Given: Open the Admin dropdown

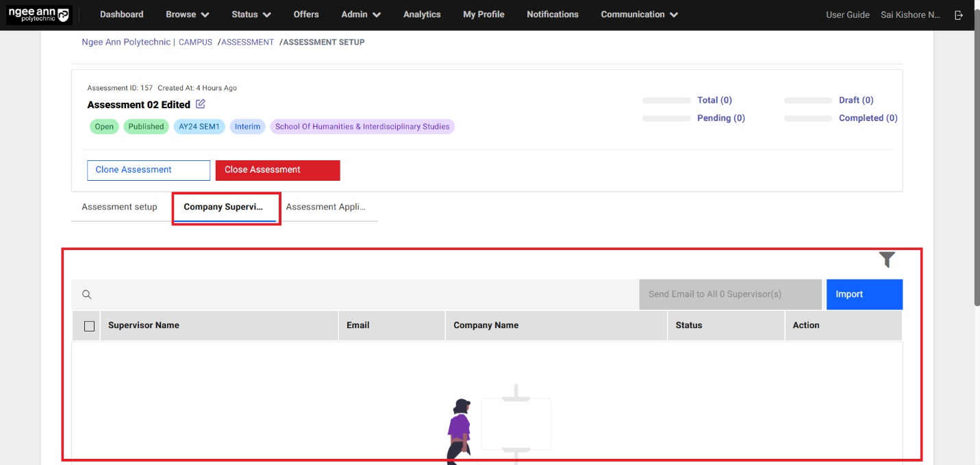Looking at the screenshot, I should tap(360, 14).
